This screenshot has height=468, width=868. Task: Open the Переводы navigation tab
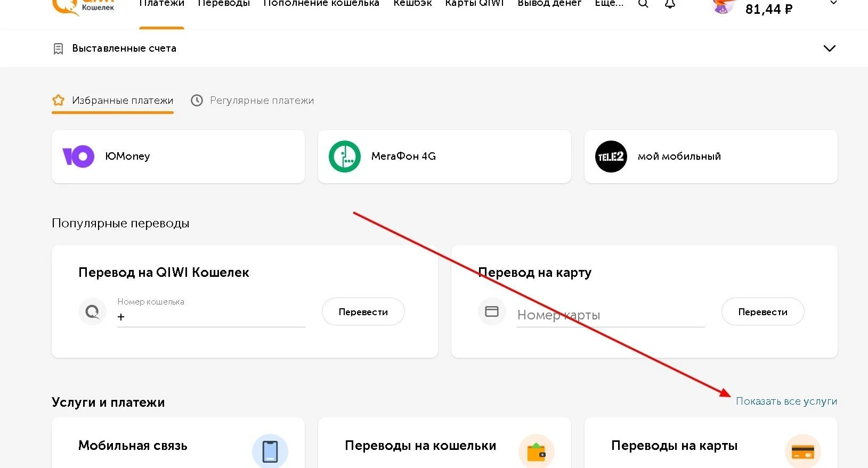pos(224,3)
